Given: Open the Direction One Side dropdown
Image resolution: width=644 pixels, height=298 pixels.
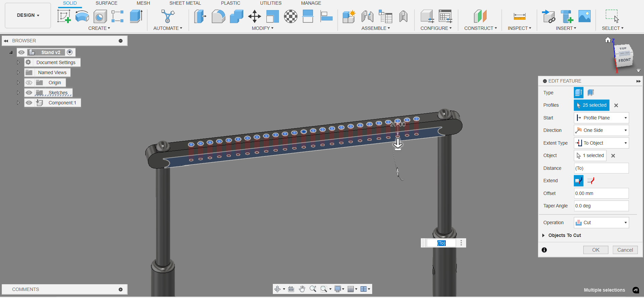Looking at the screenshot, I should (x=601, y=130).
